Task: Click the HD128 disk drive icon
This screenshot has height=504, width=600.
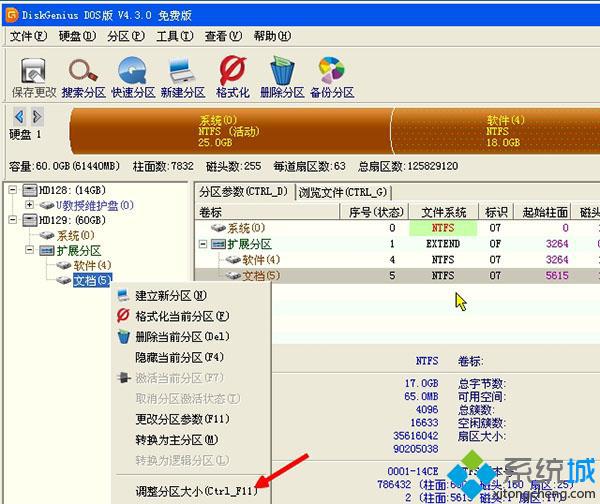Action: tap(30, 190)
